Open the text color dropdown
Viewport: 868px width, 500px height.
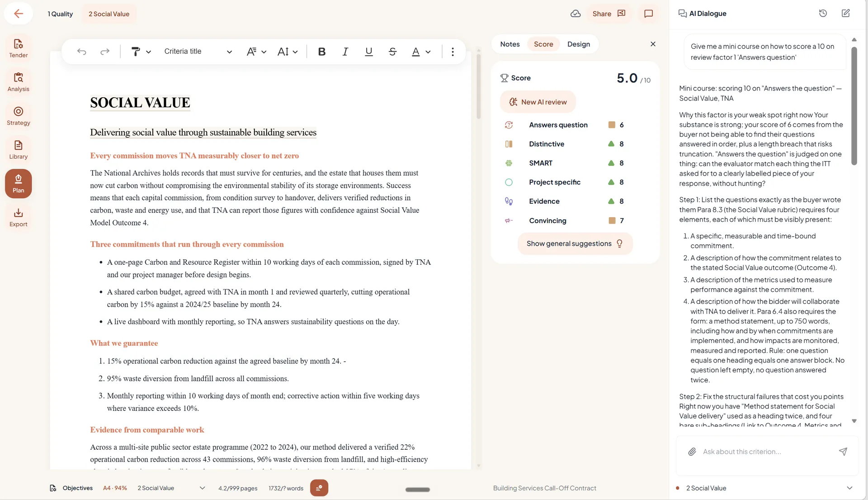(420, 52)
